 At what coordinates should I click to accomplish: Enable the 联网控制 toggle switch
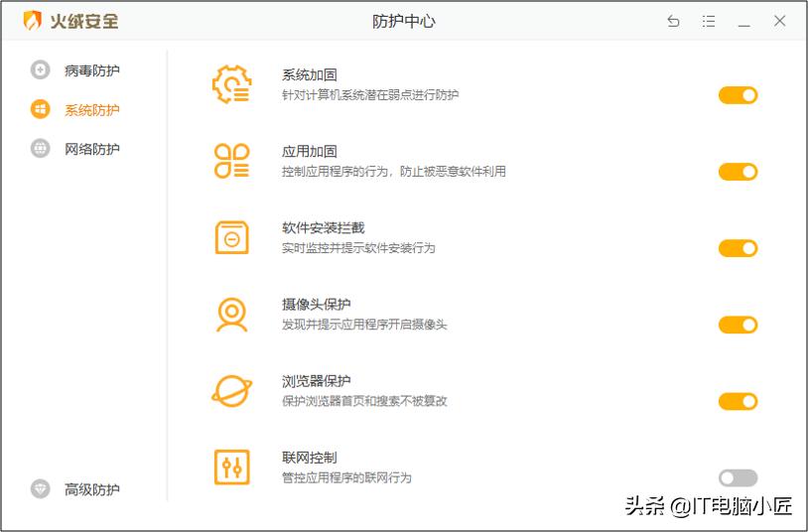(738, 478)
